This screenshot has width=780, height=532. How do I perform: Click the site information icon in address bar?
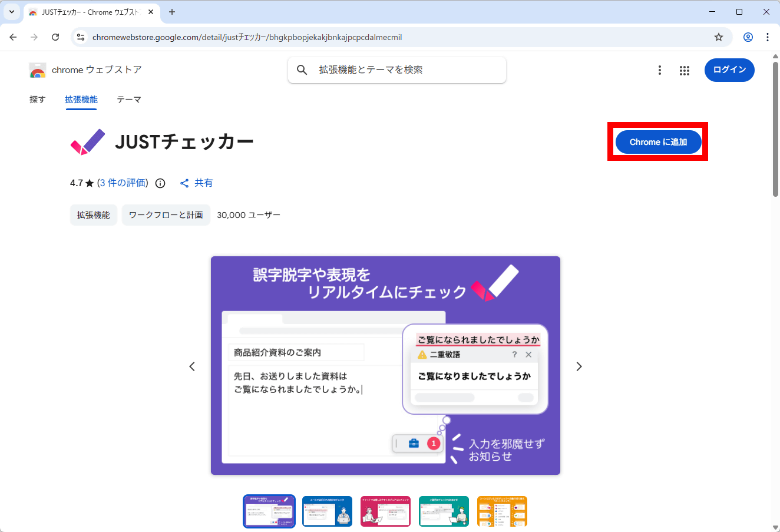(x=81, y=37)
